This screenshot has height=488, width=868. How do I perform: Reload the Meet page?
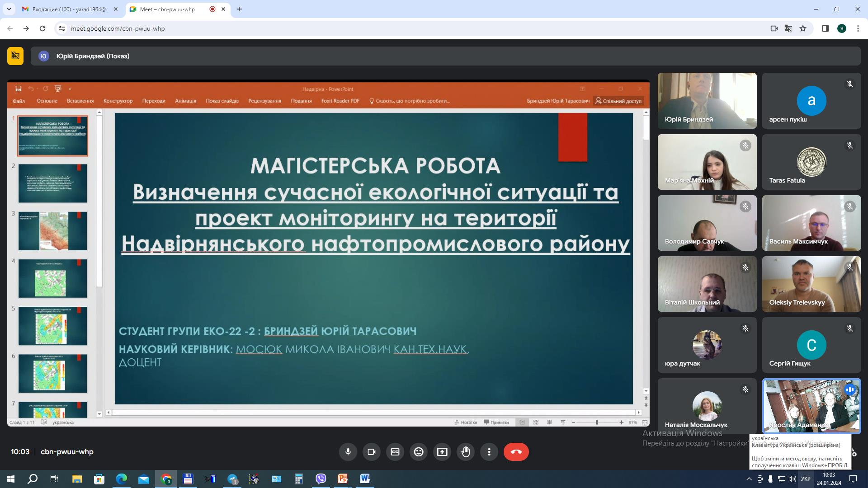pyautogui.click(x=42, y=28)
